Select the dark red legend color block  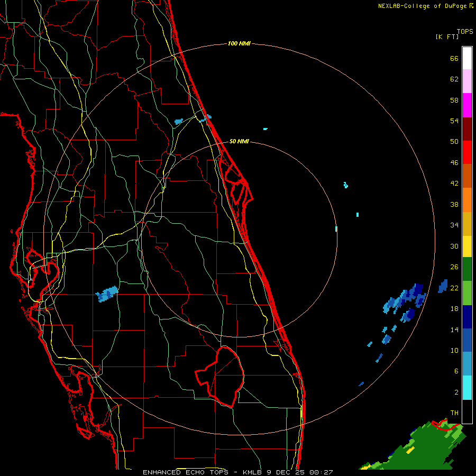pyautogui.click(x=467, y=129)
